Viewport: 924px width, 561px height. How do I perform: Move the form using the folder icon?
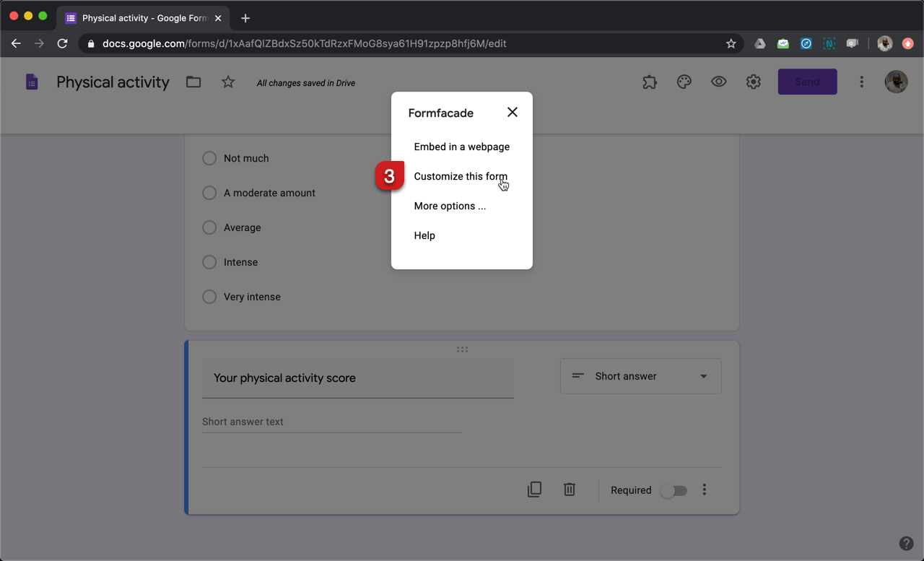point(193,82)
